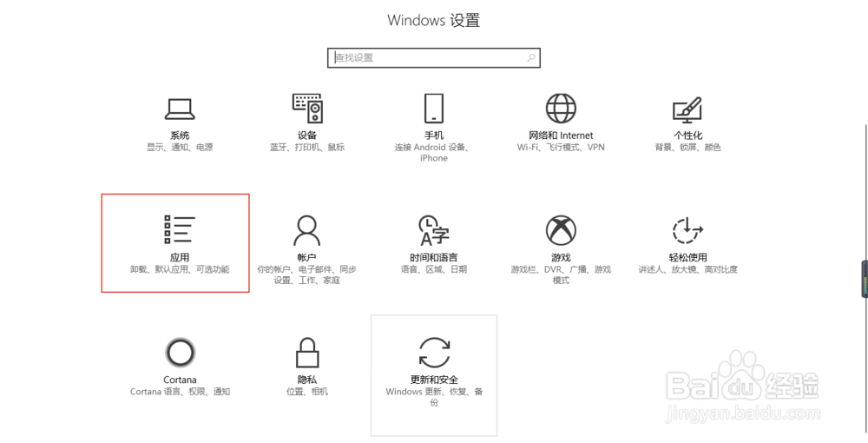
Task: Click the 应用 category title text
Action: point(180,257)
